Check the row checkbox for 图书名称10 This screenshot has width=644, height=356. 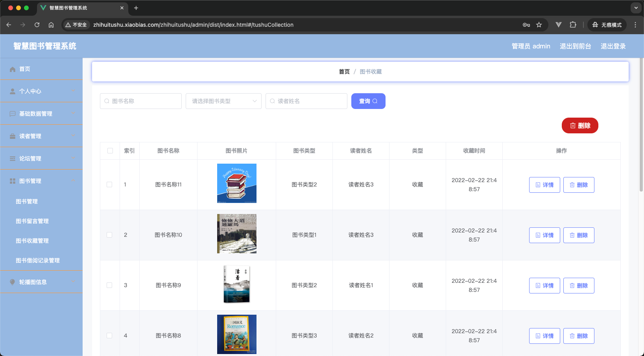tap(109, 235)
